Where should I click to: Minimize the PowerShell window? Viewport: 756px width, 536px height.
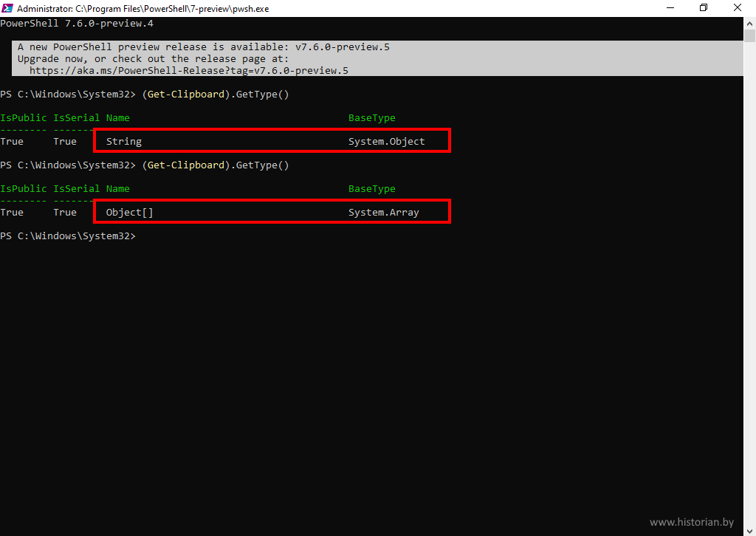(670, 8)
